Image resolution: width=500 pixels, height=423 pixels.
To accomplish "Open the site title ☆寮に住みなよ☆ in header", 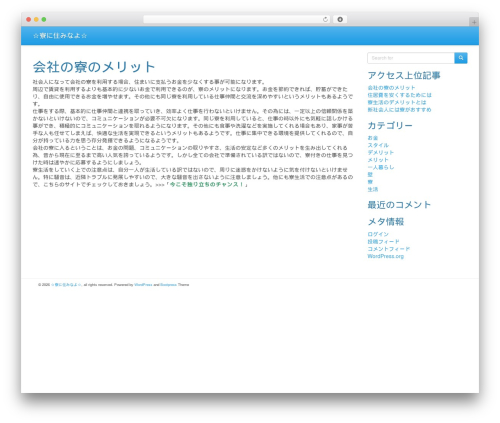I will tap(60, 36).
